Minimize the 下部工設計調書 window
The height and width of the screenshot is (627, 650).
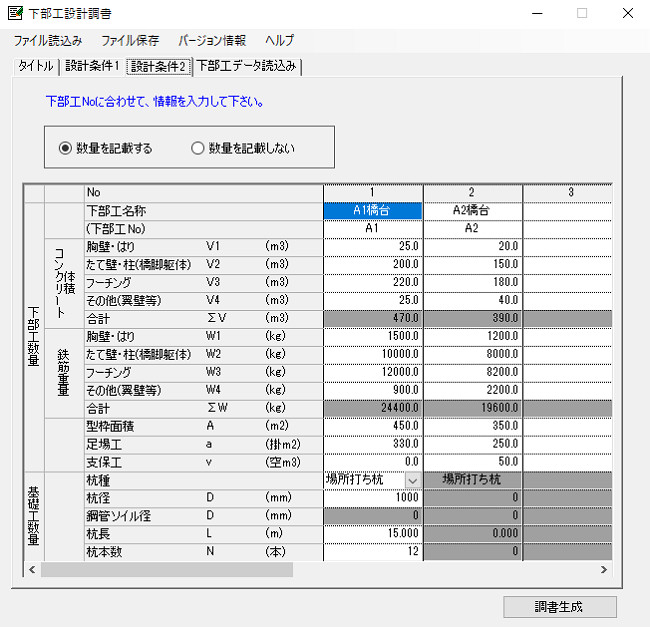(537, 13)
